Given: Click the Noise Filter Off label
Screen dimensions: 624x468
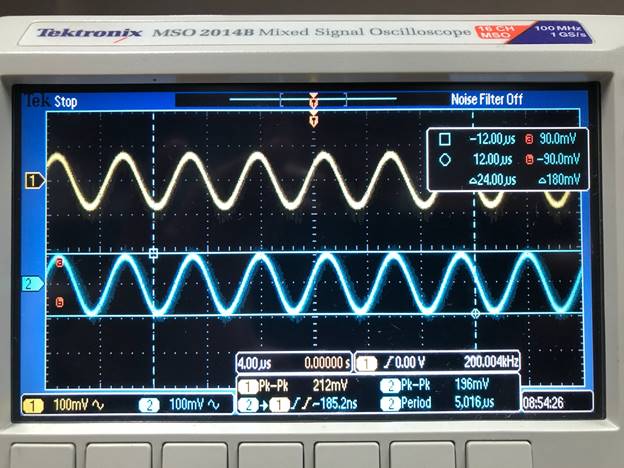Looking at the screenshot, I should tap(486, 99).
